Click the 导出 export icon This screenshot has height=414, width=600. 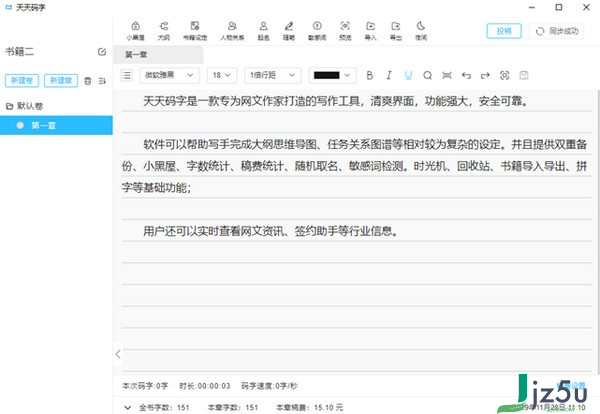[x=396, y=31]
